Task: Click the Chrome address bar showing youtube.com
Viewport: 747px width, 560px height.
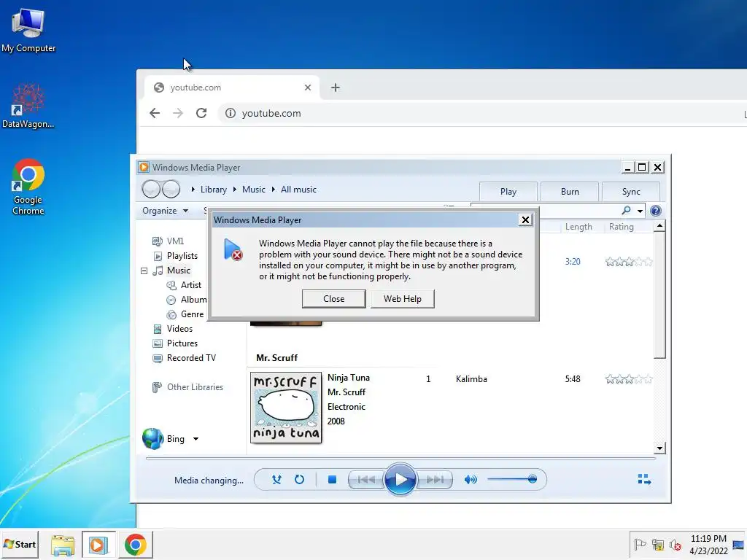Action: pos(481,113)
